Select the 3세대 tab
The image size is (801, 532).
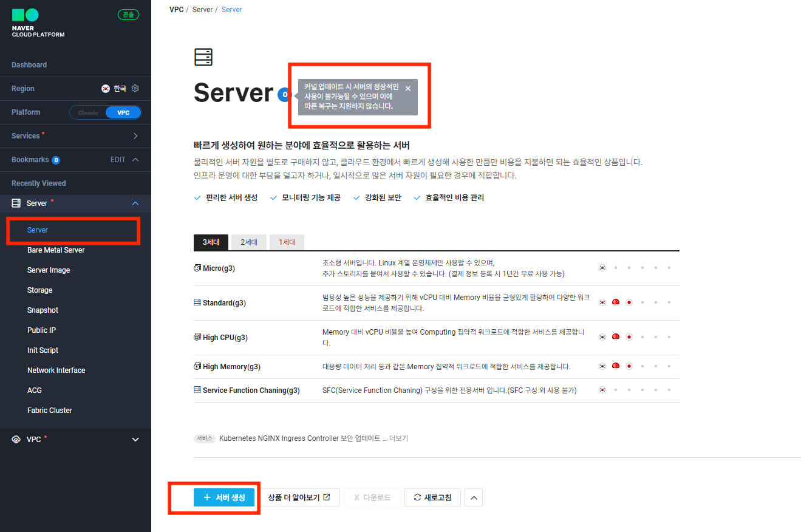tap(211, 242)
